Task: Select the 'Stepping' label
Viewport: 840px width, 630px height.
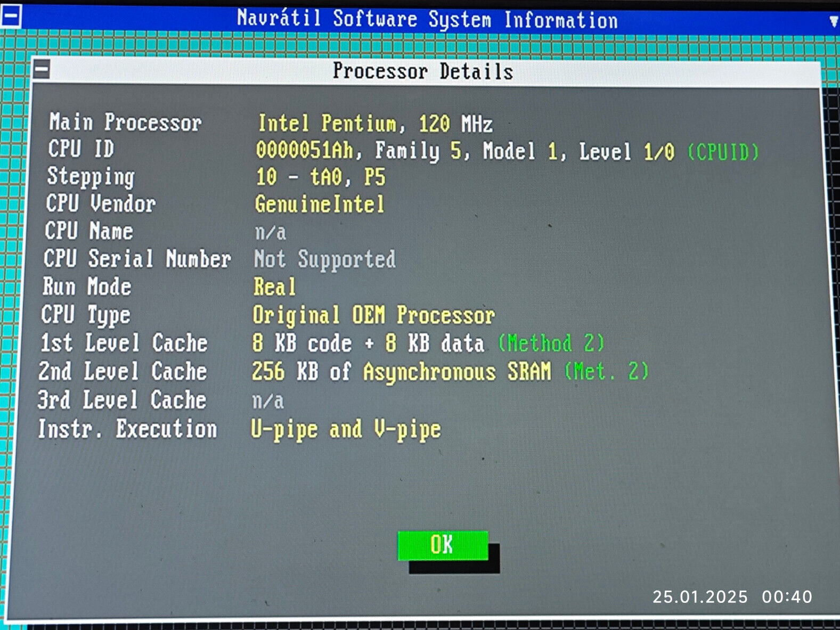Action: pyautogui.click(x=91, y=177)
